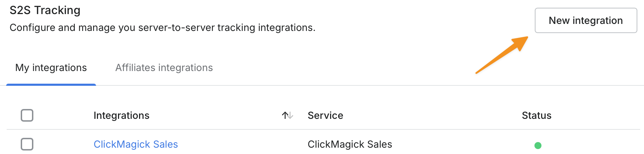Click the blue underline below My integrations

(x=51, y=85)
